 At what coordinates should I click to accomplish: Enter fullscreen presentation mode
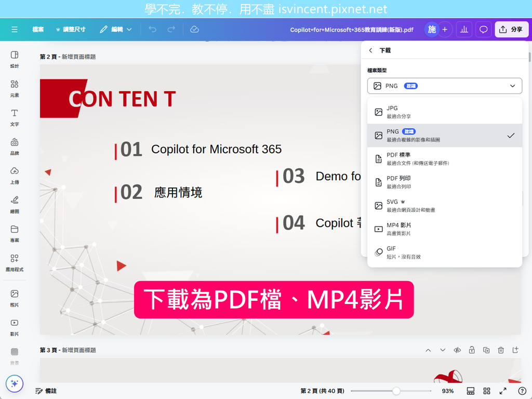pyautogui.click(x=503, y=391)
